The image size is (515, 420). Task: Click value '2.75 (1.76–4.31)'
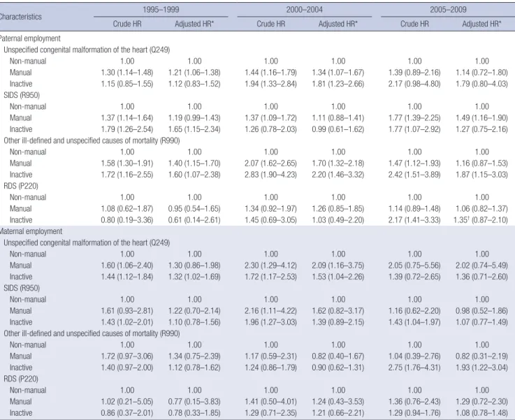tap(414, 368)
